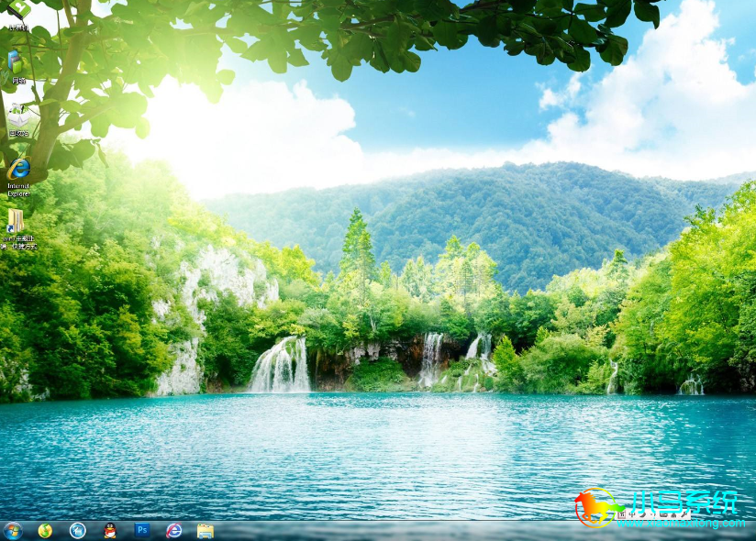Screen dimensions: 756x541
Task: Select the Internet Explorer desktop shortcut
Action: coord(18,177)
